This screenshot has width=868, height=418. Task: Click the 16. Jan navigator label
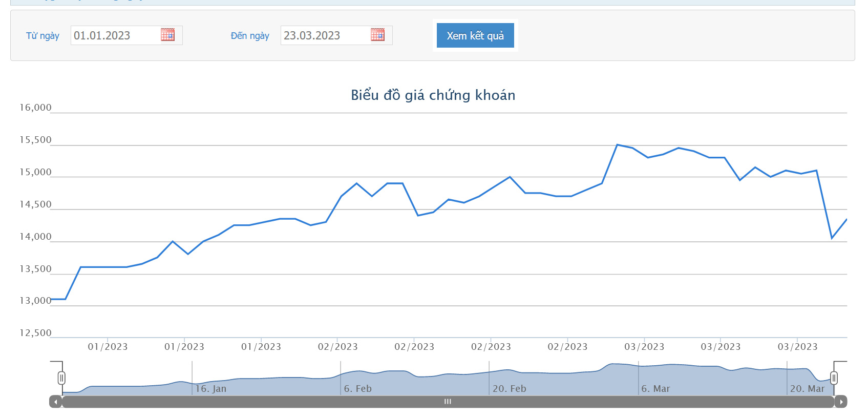pyautogui.click(x=211, y=389)
